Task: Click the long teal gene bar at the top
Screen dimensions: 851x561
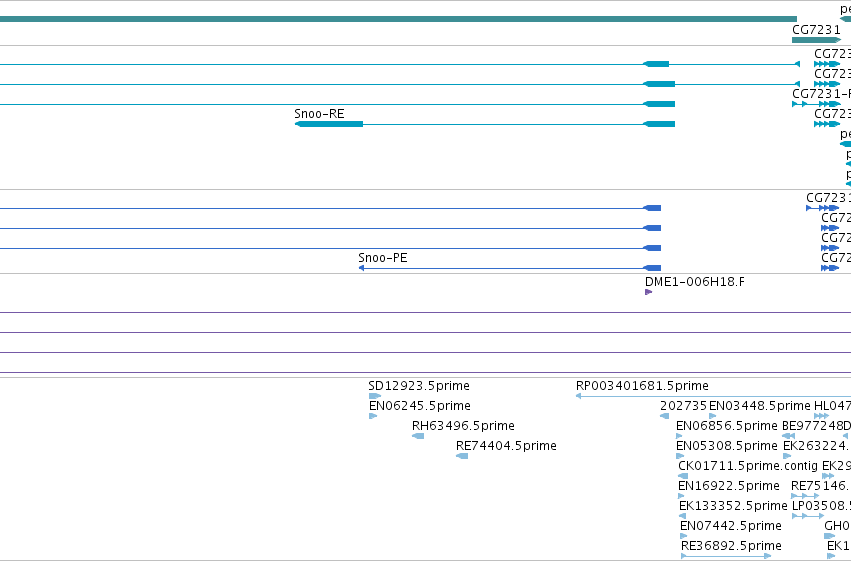Action: click(x=398, y=20)
